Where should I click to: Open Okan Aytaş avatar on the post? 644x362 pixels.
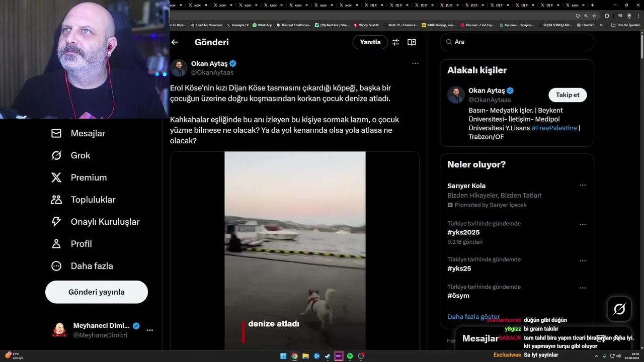(179, 68)
